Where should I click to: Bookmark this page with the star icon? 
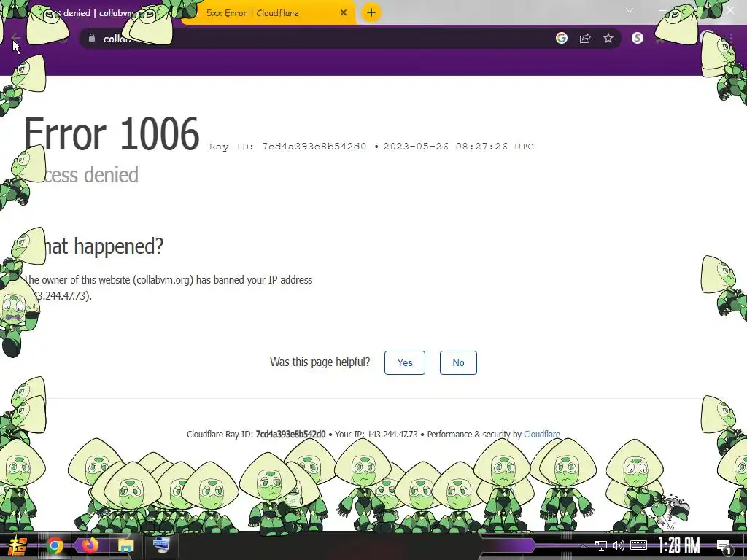608,38
